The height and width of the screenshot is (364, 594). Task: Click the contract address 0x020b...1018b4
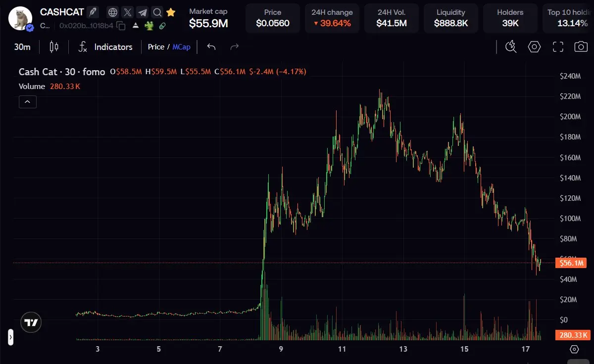(x=86, y=26)
